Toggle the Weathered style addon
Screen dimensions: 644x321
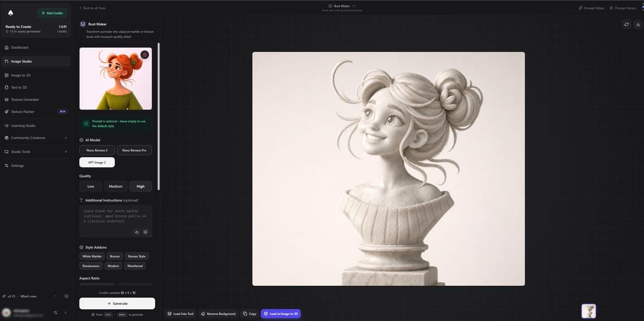click(135, 266)
